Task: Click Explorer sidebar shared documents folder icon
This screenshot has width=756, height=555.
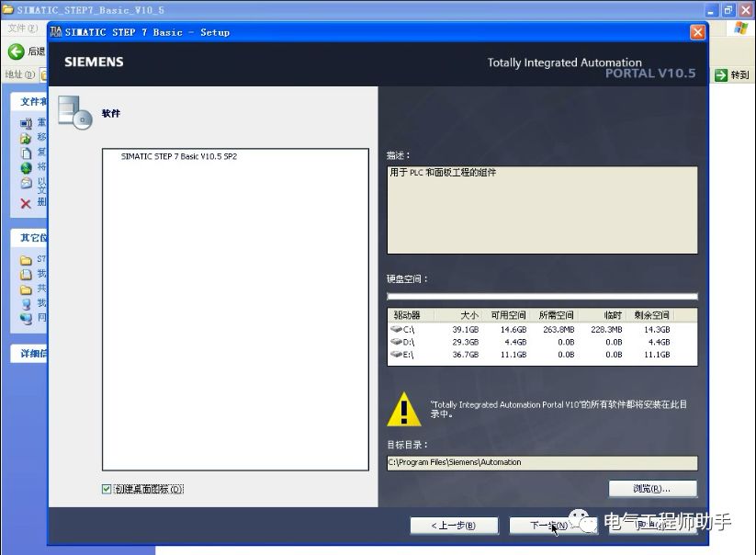Action: 26,289
